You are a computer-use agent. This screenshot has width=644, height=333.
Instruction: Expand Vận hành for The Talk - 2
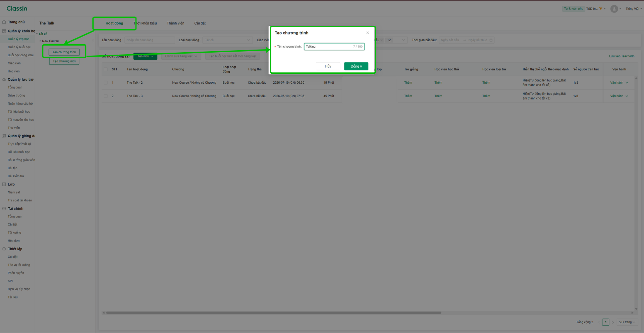pos(619,83)
